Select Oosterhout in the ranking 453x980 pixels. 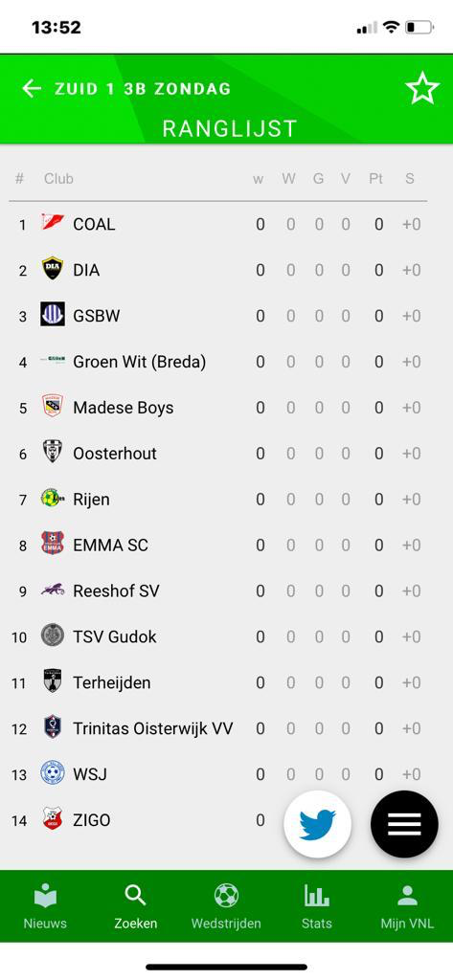point(217,453)
